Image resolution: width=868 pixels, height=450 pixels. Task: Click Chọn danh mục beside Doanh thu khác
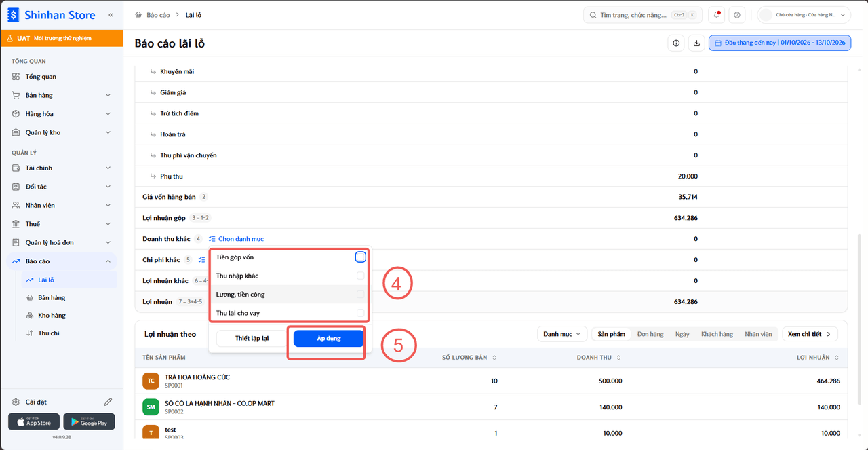[x=236, y=239]
